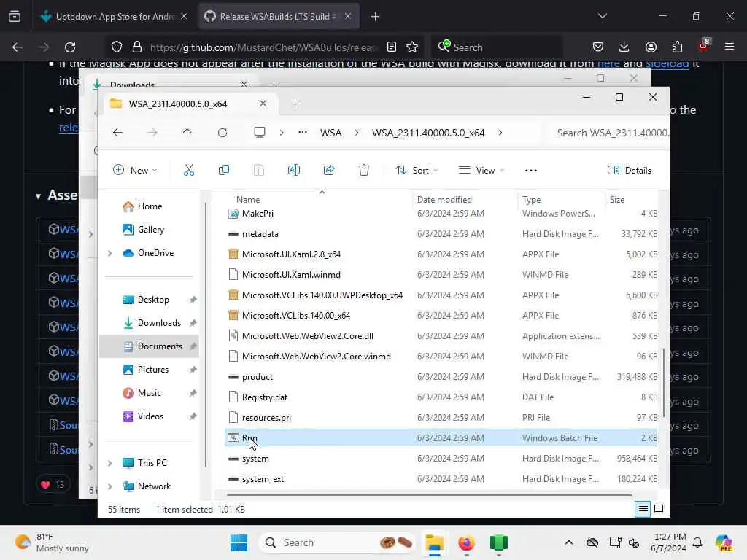This screenshot has width=747, height=560.
Task: Select the Microsoft.UI.Xaml.2.8_x64 file
Action: coord(441,254)
